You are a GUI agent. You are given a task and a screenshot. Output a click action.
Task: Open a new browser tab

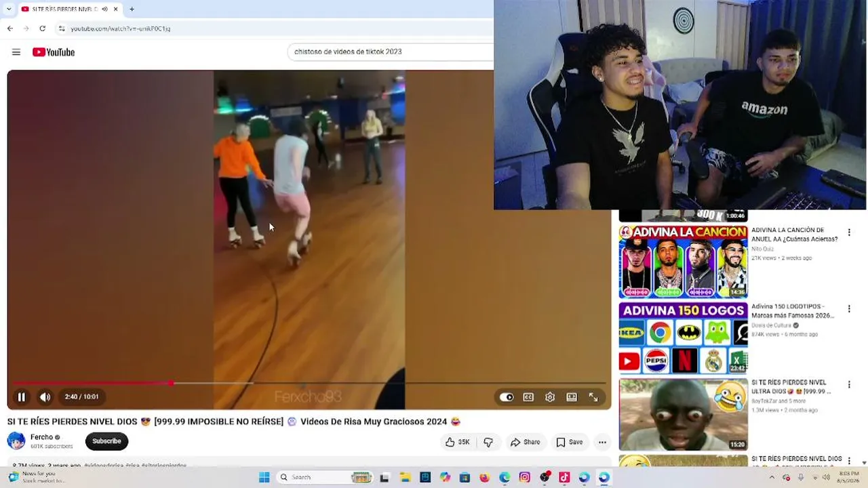click(132, 9)
